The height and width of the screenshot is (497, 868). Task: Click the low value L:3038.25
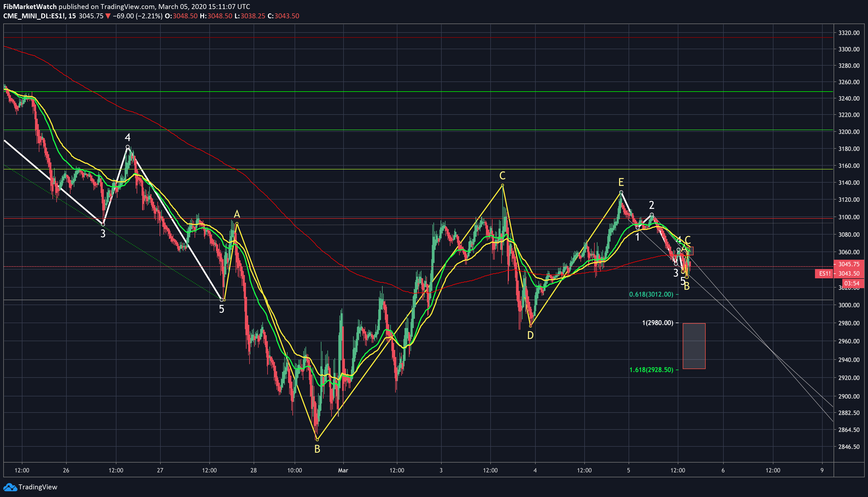tap(250, 16)
